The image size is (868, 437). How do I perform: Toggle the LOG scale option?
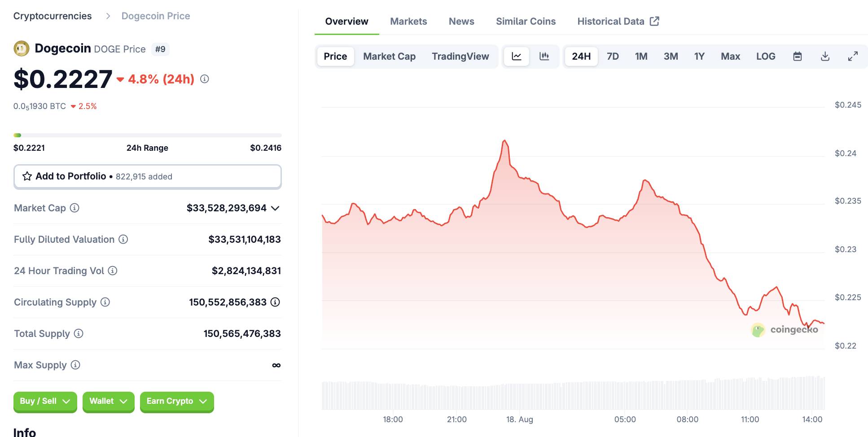766,57
